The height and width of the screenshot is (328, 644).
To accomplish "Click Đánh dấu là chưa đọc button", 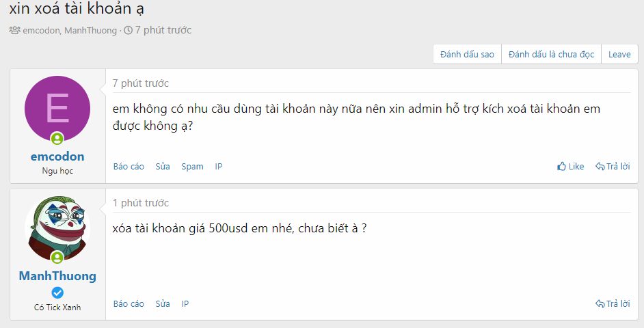I will [x=551, y=54].
